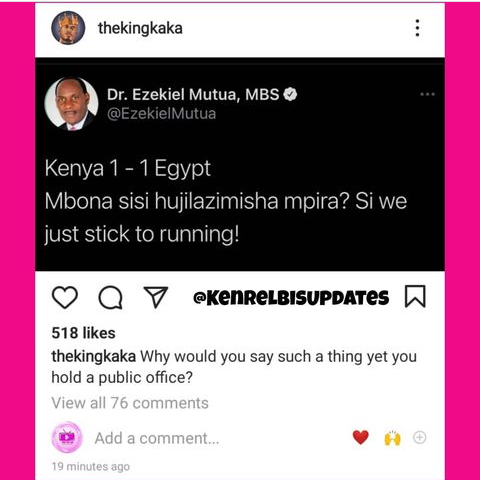Open thekingkaka's profile picture
This screenshot has height=480, width=480.
[x=68, y=28]
